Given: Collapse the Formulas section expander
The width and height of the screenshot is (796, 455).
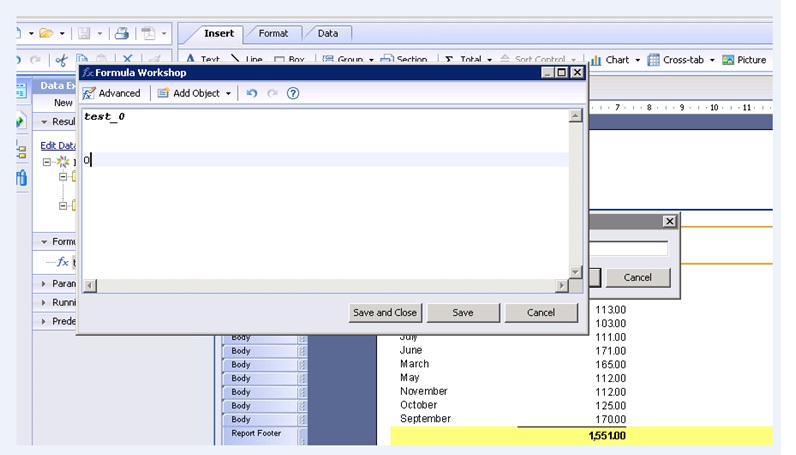Looking at the screenshot, I should click(44, 242).
